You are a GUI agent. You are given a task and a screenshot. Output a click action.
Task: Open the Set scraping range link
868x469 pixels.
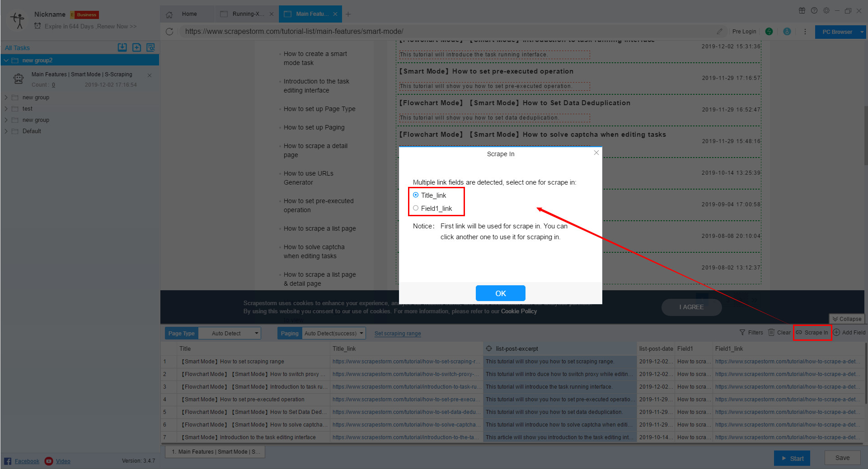[398, 334]
